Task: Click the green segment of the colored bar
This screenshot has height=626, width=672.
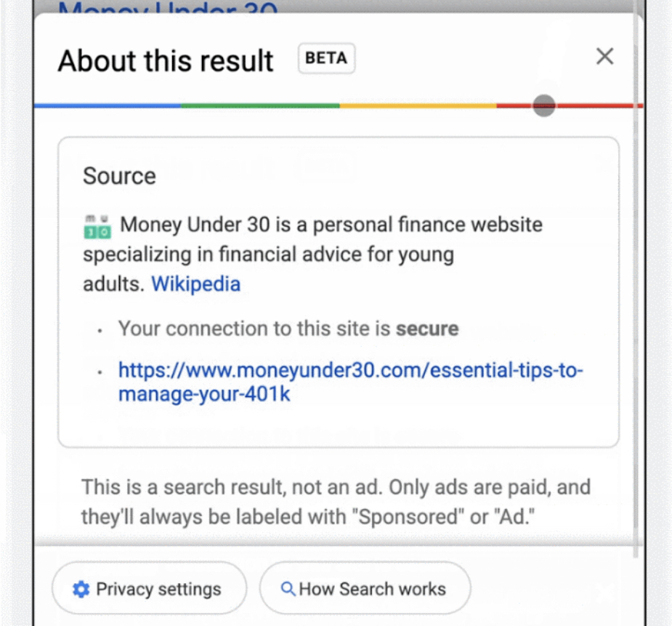Action: point(260,105)
